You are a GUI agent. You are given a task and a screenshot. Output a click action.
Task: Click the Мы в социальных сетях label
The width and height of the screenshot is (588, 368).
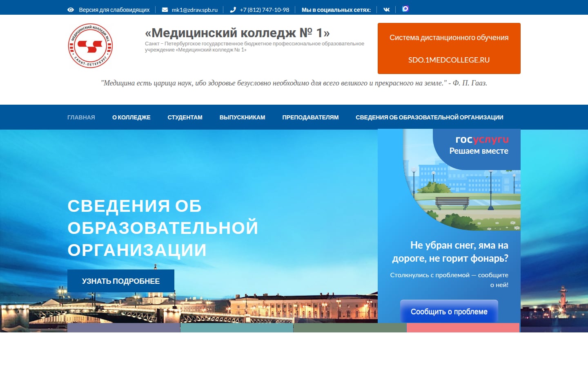coord(336,10)
